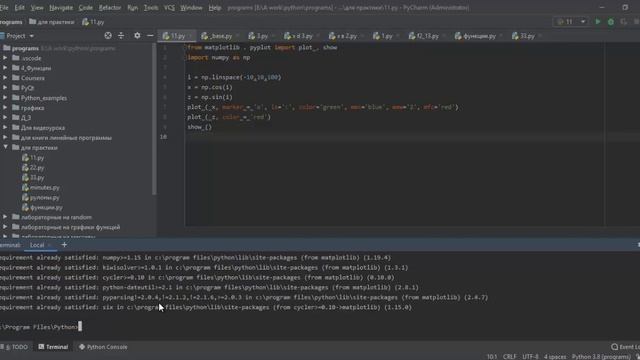Run with coverage icon in toolbar
Viewport: 640px width, 360px height.
pos(623,22)
